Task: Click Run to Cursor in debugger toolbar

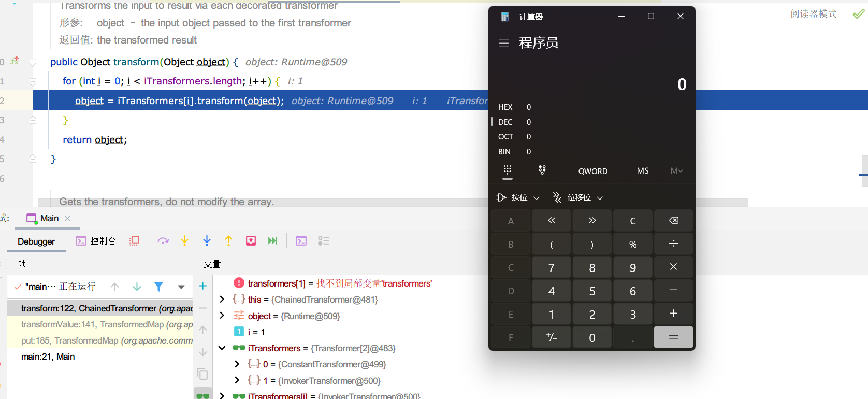Action: tap(272, 240)
